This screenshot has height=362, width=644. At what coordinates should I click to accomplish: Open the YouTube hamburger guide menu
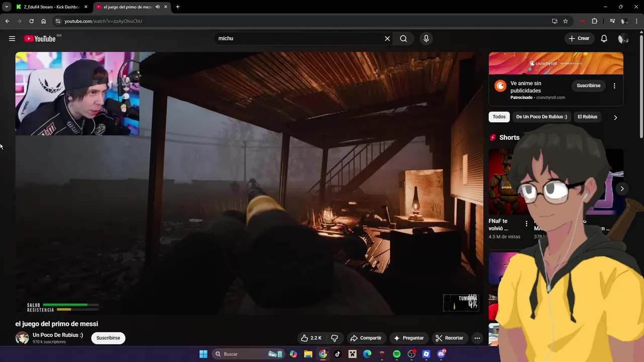(x=12, y=39)
